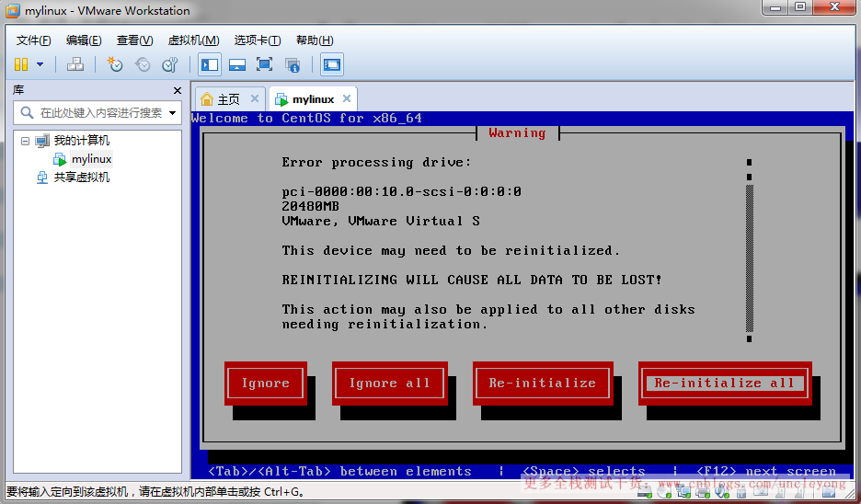
Task: Open the 虚拟机(M) menu
Action: coord(193,40)
